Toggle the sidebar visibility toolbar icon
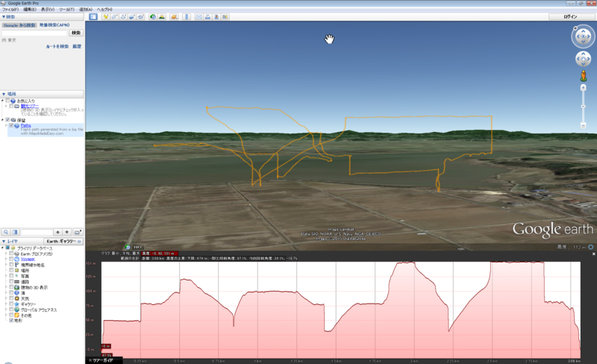 pos(93,16)
